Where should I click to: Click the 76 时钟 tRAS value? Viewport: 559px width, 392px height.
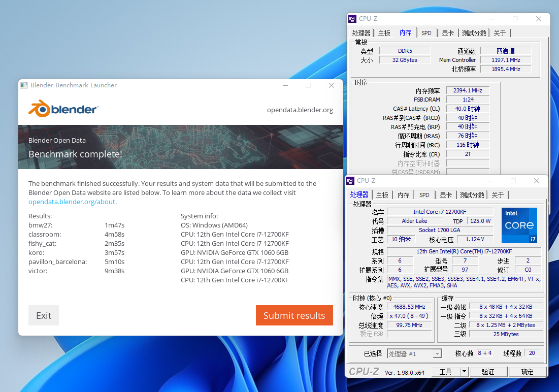point(468,136)
